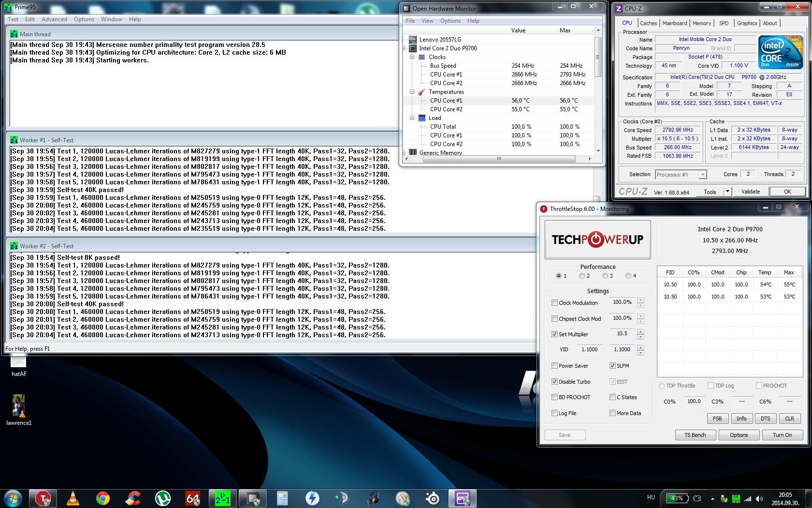Open Prime95 Advanced menu
Screen dimensions: 812x508
(54, 19)
